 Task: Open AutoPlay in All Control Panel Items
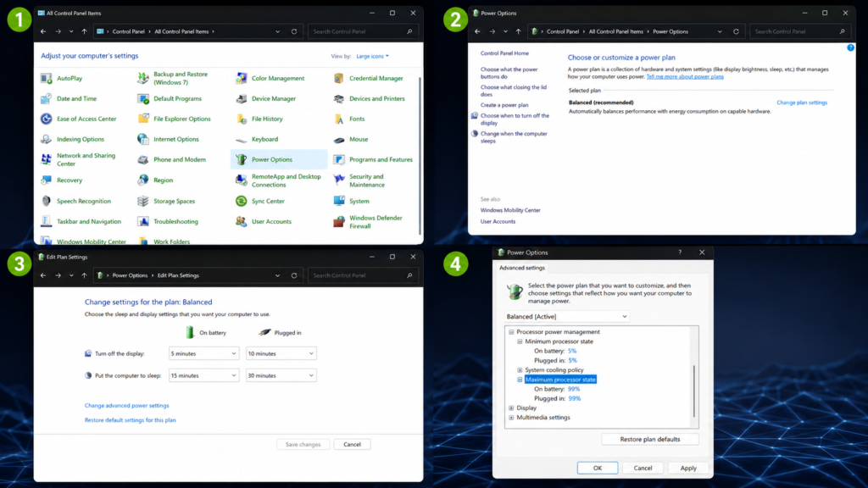[x=61, y=79]
